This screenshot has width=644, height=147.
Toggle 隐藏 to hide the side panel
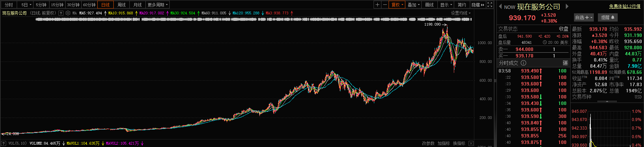tap(478, 5)
